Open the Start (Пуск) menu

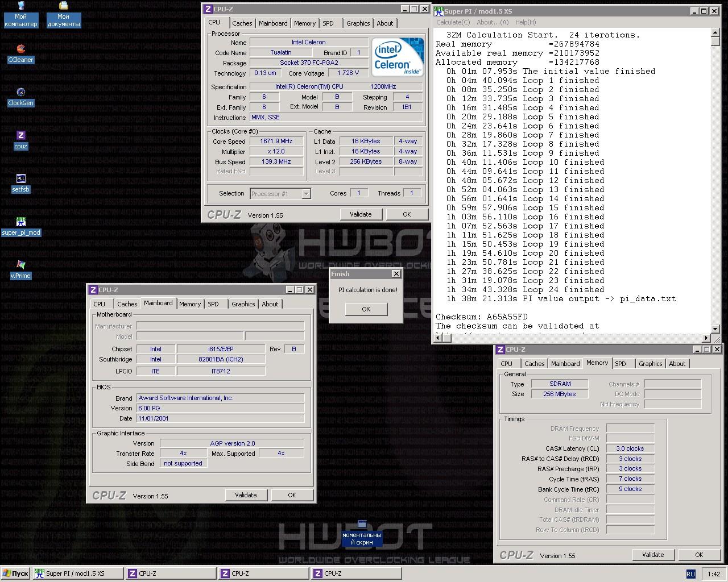coord(15,573)
